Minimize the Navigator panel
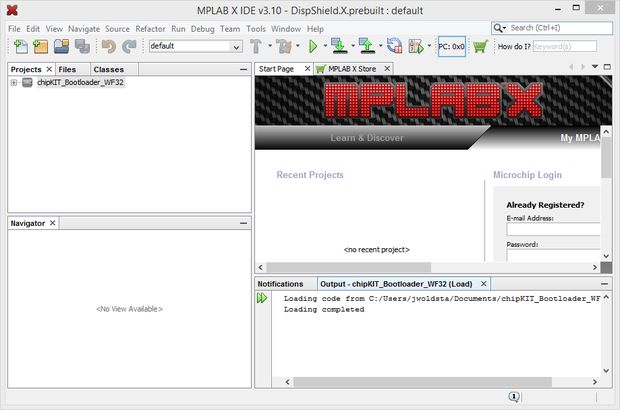Viewport: 620px width, 410px height. point(243,223)
